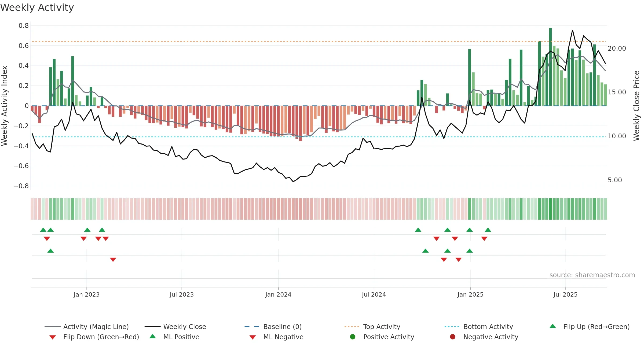Open the source: sharemaestro.com text

coord(592,275)
